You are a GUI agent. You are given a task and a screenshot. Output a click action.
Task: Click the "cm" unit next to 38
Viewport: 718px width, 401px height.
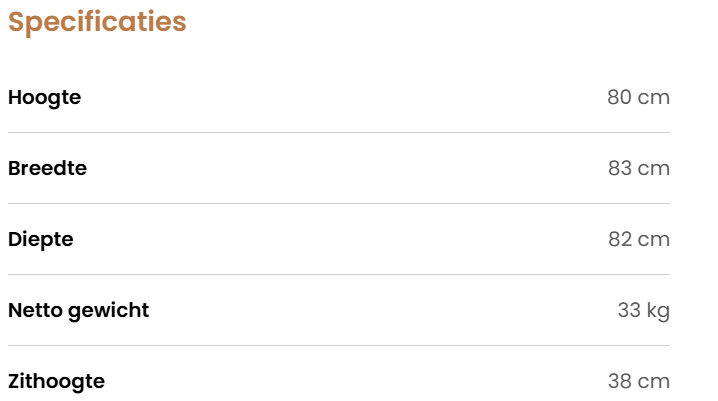(654, 382)
